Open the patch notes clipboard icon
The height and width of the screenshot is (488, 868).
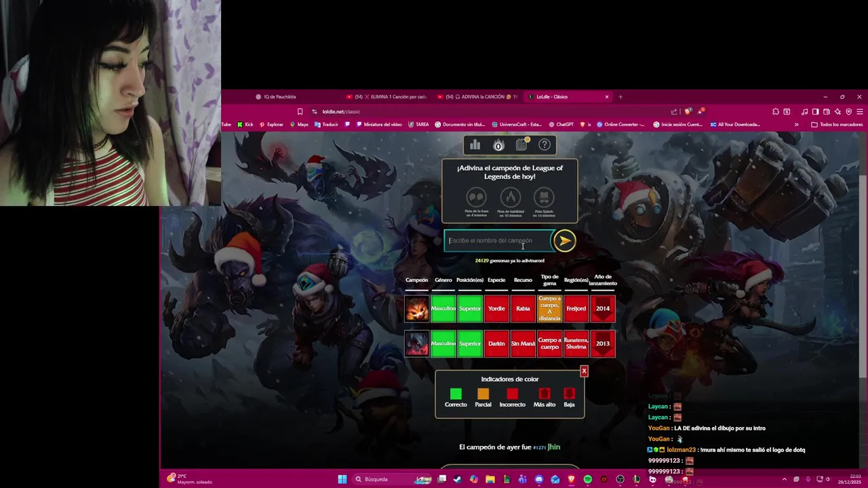point(521,144)
